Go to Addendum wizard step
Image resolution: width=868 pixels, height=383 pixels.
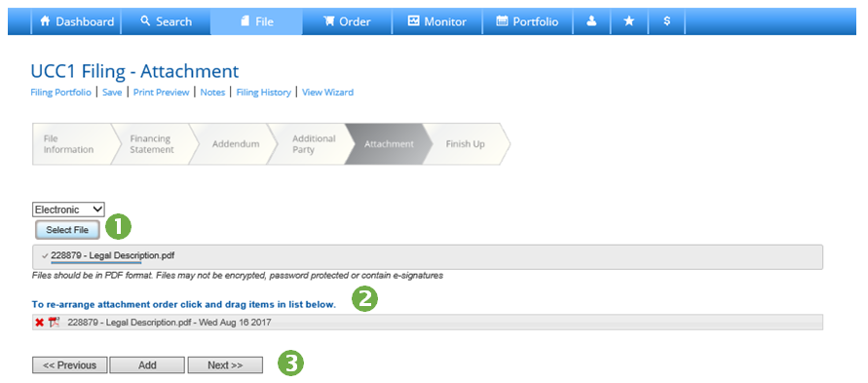pyautogui.click(x=236, y=144)
